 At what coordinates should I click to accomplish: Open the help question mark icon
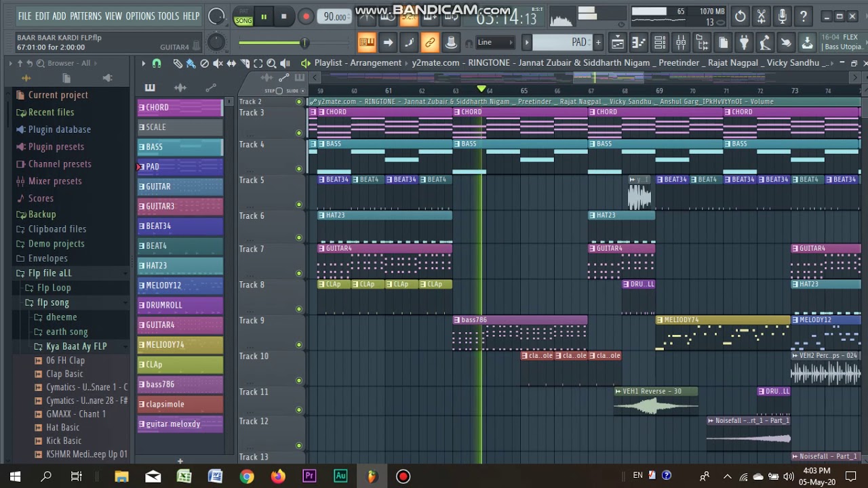coord(804,16)
